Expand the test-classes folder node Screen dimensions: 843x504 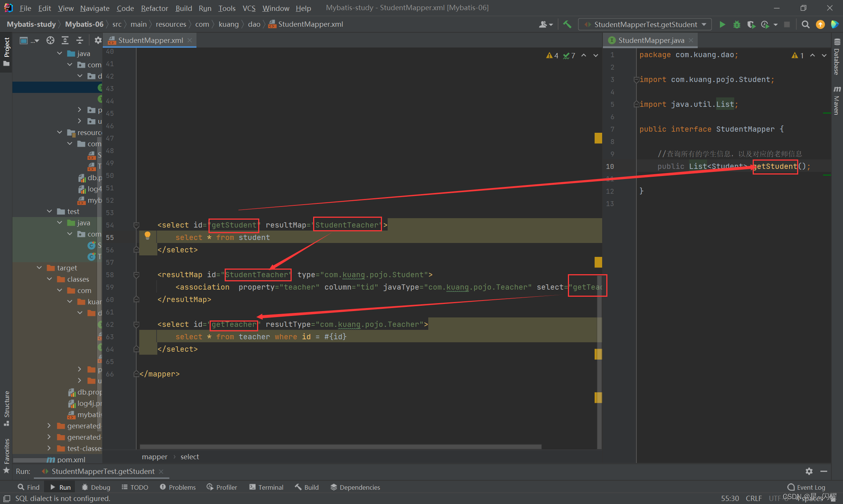coord(49,448)
